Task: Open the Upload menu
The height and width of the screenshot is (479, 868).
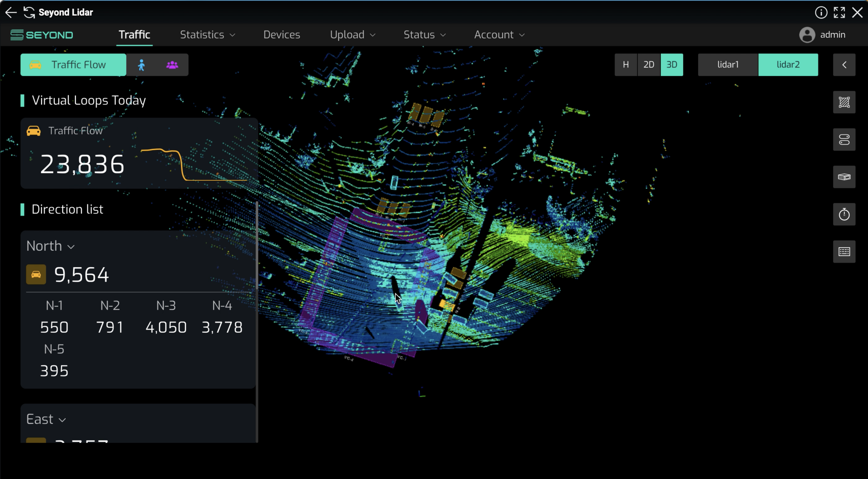Action: (x=352, y=35)
